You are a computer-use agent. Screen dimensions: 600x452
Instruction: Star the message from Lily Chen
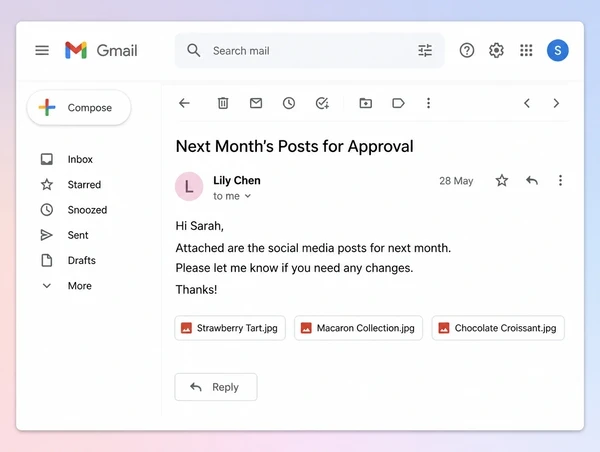pos(502,180)
